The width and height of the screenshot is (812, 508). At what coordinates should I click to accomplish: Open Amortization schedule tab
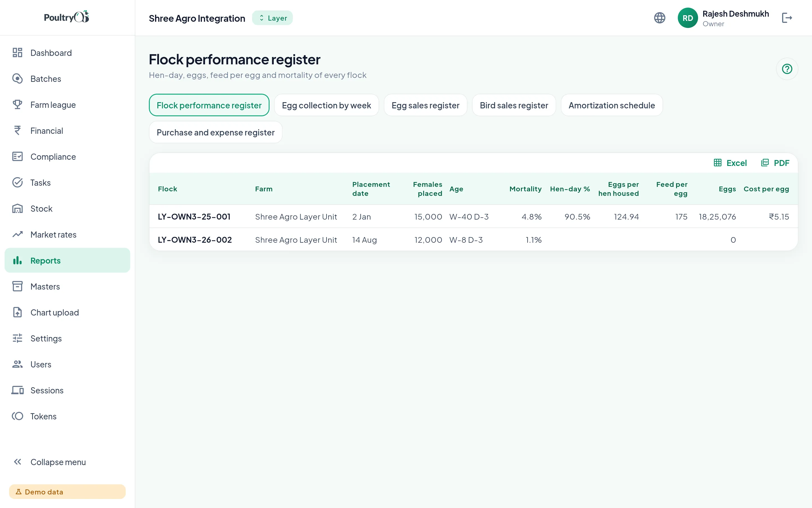pos(612,105)
